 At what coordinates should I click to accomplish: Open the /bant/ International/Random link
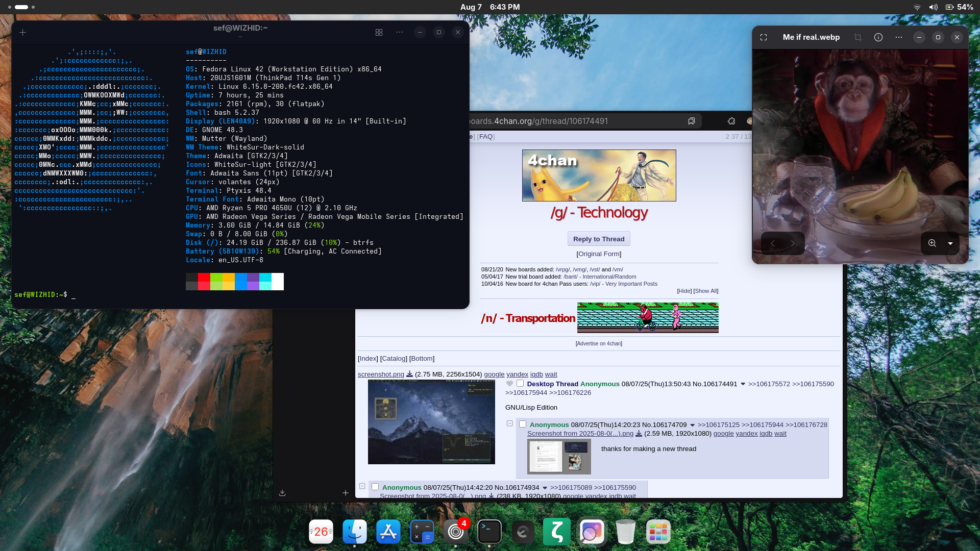[600, 277]
